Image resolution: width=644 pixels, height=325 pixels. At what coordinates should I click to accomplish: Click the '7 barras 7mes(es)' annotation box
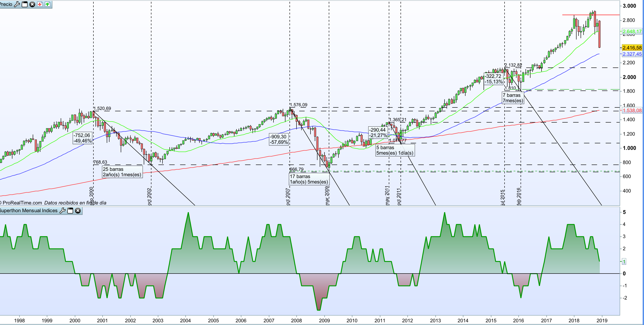[x=512, y=98]
